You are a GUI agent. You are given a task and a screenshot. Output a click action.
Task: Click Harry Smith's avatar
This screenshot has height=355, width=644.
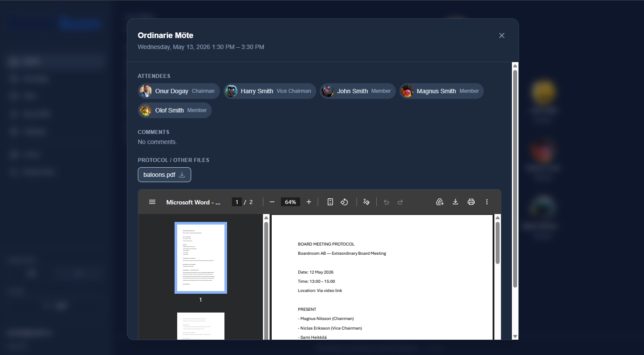pos(231,91)
